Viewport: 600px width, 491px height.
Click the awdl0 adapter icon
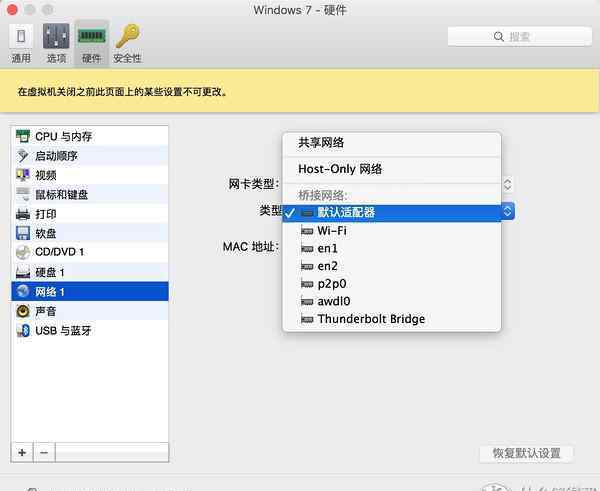click(307, 302)
